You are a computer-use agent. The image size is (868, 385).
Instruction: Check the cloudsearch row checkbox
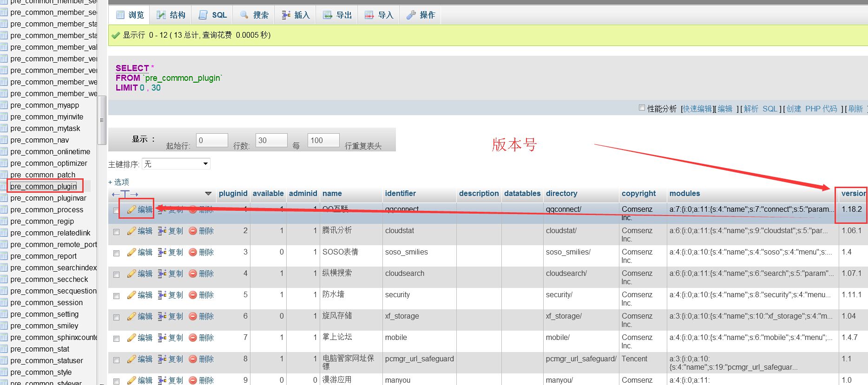pos(116,274)
